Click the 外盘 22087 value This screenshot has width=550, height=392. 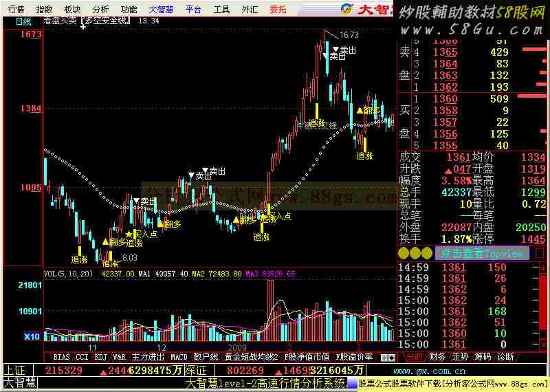(456, 228)
